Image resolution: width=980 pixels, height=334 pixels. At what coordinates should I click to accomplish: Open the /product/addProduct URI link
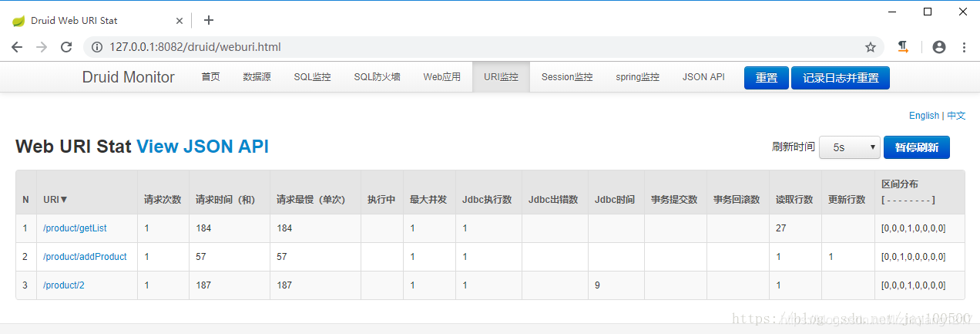pos(85,257)
